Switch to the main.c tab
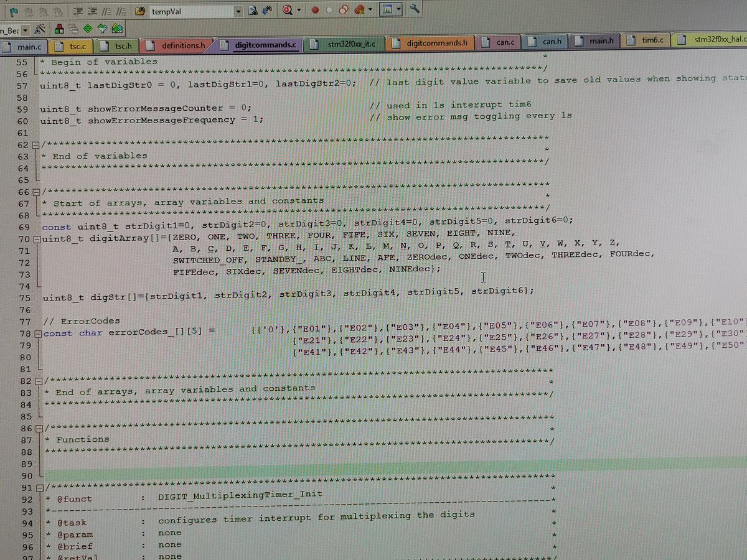The image size is (747, 560). pyautogui.click(x=24, y=47)
